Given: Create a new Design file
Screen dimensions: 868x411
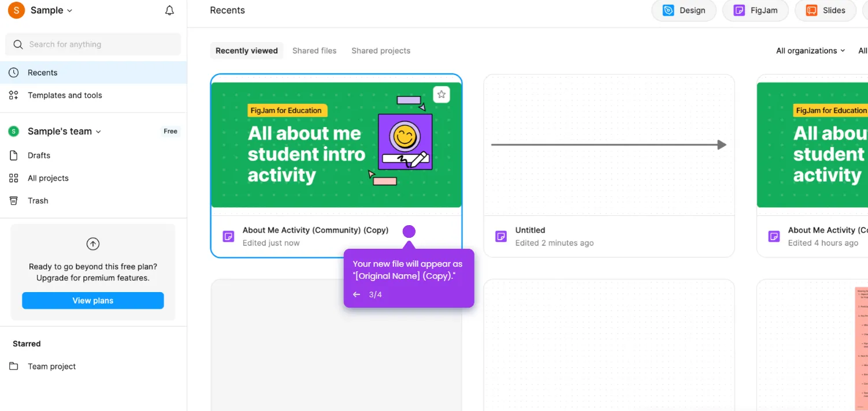Looking at the screenshot, I should pyautogui.click(x=684, y=10).
